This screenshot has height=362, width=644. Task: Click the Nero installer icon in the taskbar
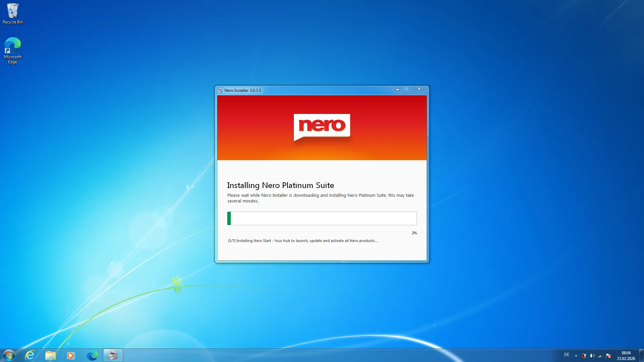click(x=113, y=355)
